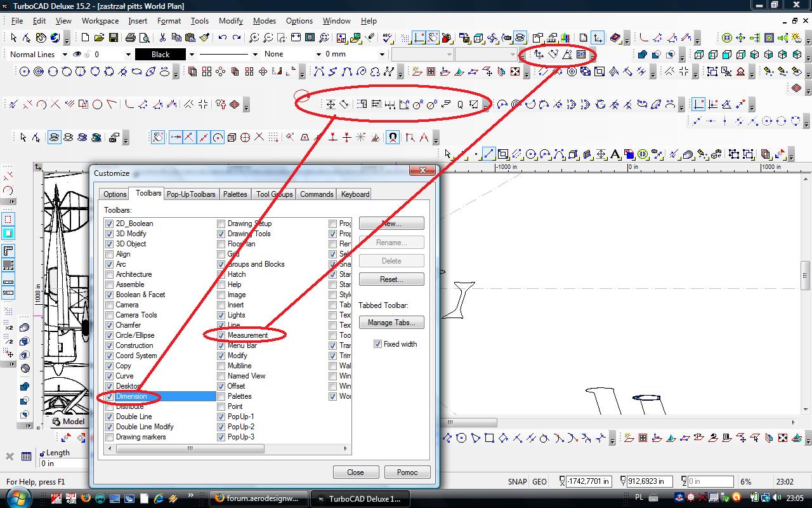812x508 pixels.
Task: Click the Save (floppy disk) toolbar icon
Action: click(x=113, y=38)
